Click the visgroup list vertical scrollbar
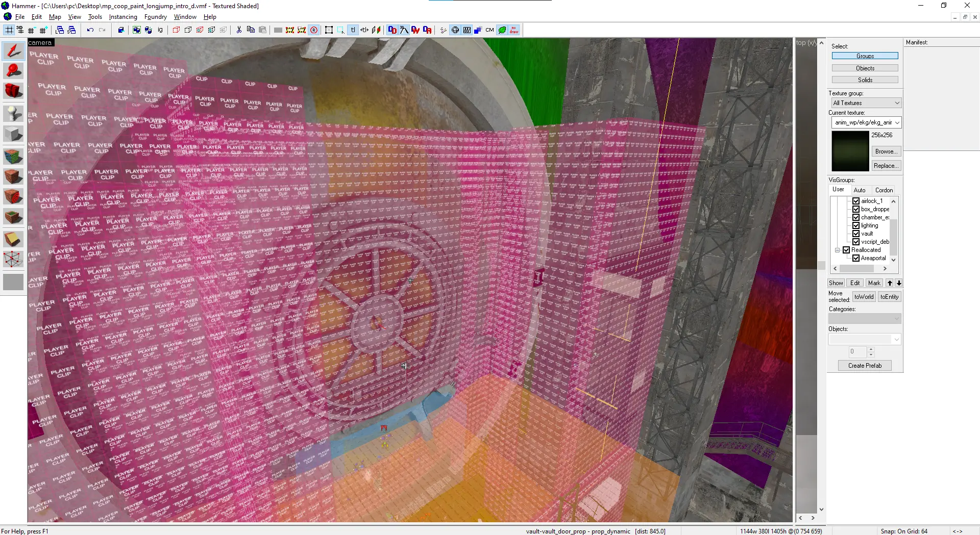980x535 pixels. [893, 230]
